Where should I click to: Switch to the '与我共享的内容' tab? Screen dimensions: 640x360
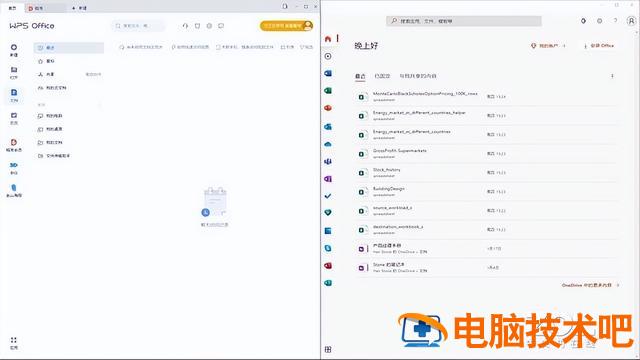point(418,76)
